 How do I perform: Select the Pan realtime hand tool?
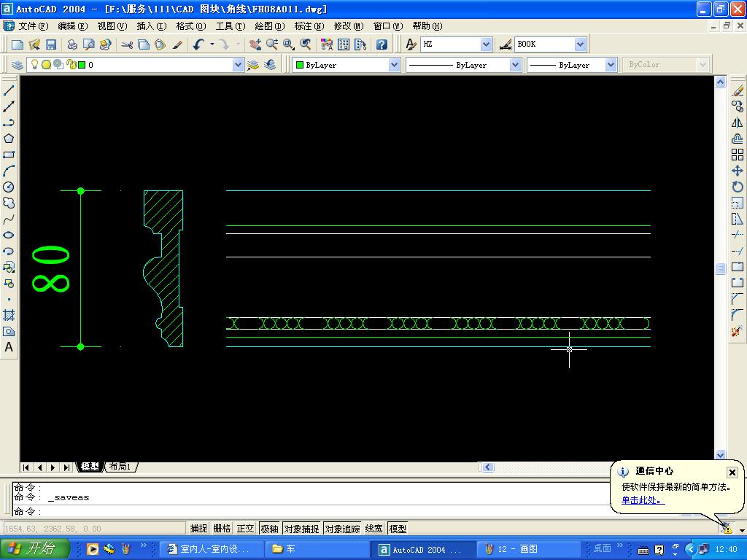255,44
